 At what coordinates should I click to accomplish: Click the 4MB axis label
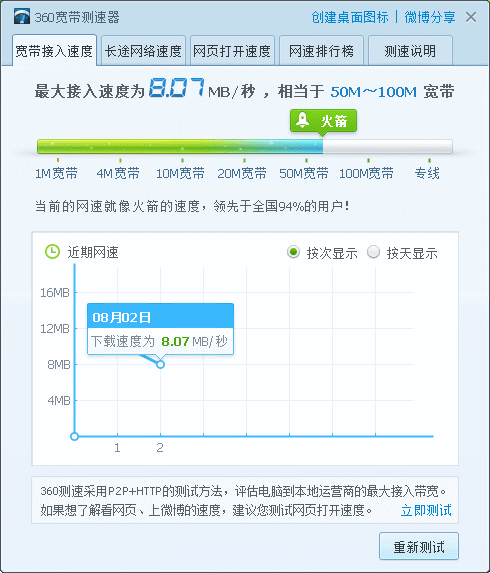tap(59, 400)
